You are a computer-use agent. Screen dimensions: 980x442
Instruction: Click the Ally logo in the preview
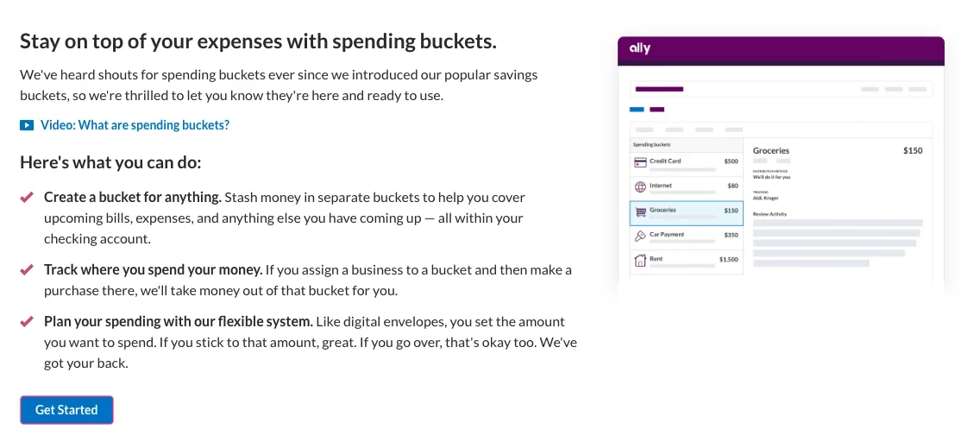pyautogui.click(x=639, y=48)
